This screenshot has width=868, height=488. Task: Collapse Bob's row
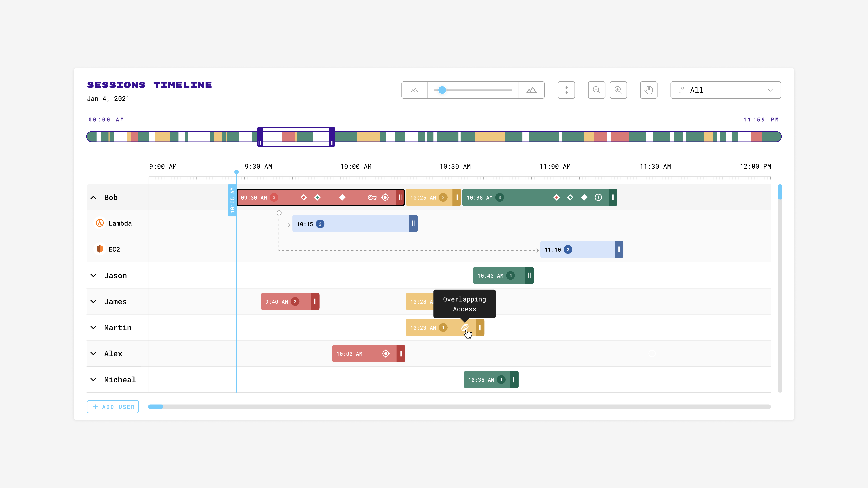(94, 197)
